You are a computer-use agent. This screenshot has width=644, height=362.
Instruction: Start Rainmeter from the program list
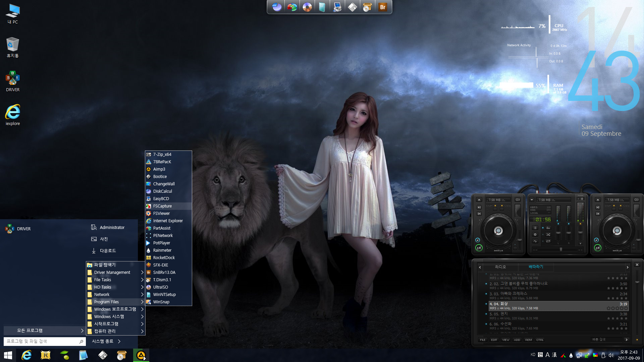[168, 250]
